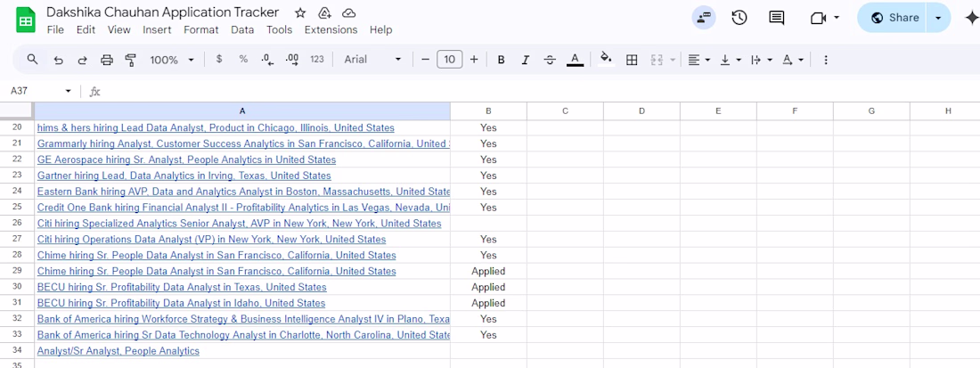Expand the Name box dropdown arrow

tap(68, 91)
